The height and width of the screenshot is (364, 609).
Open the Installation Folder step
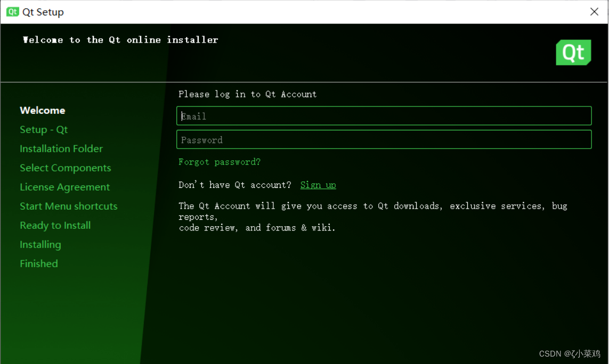pyautogui.click(x=61, y=148)
